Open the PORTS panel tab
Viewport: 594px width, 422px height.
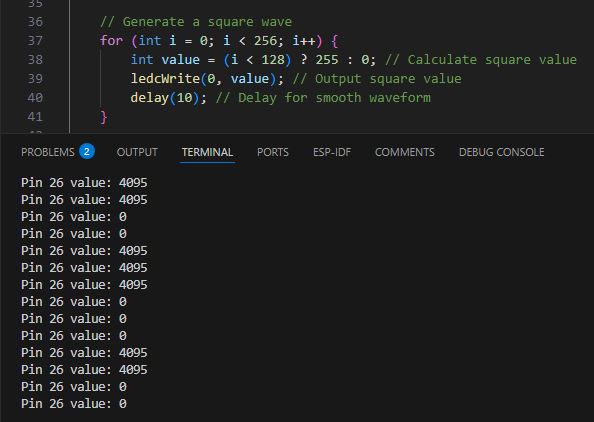coord(273,152)
